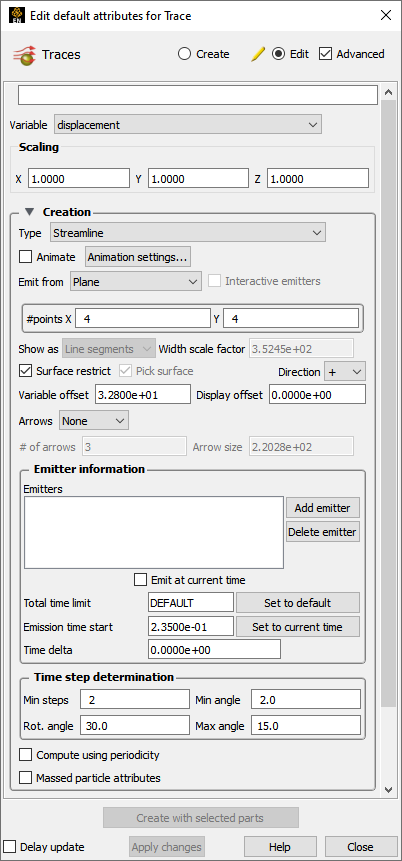Screen dimensions: 402x861
Task: Open Help for trace attributes
Action: (280, 847)
